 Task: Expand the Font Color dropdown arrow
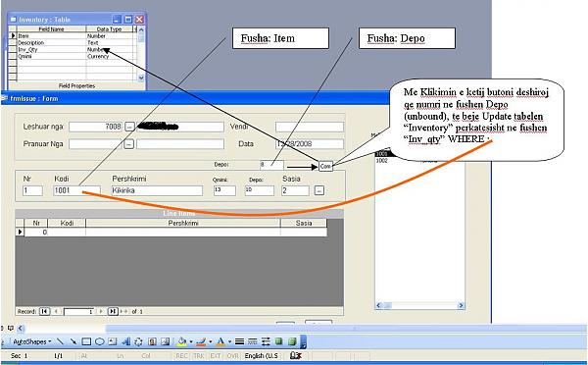pos(229,341)
